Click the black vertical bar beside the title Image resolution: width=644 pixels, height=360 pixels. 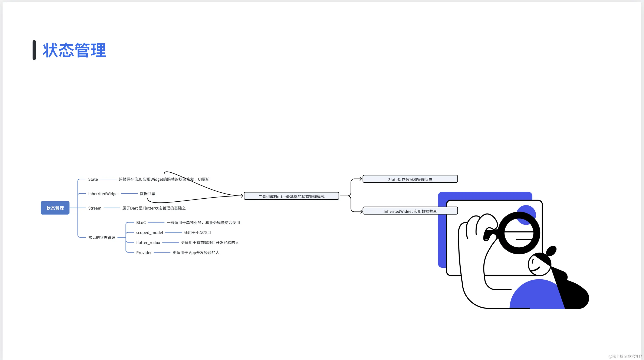tap(34, 50)
